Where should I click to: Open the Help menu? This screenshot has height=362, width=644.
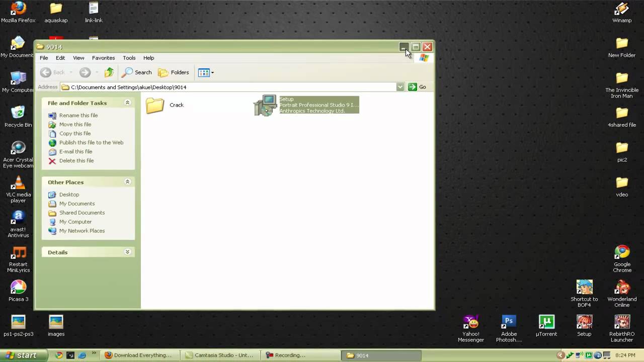[148, 58]
